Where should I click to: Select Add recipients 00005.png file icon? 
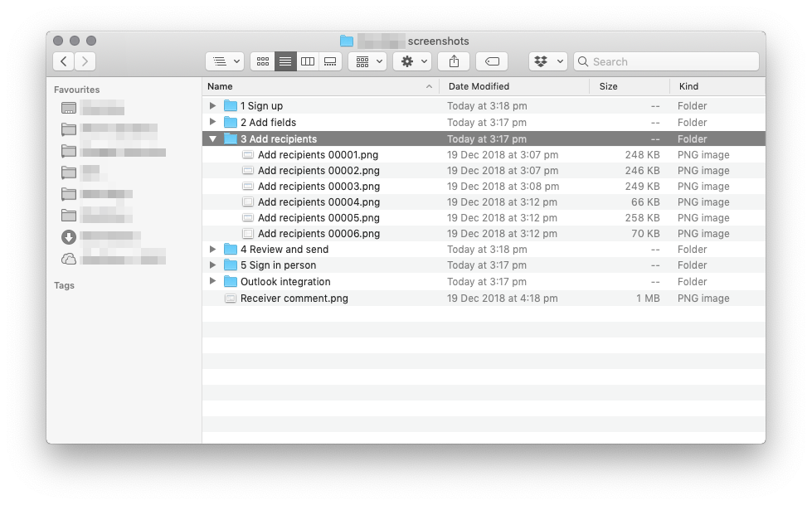(248, 217)
